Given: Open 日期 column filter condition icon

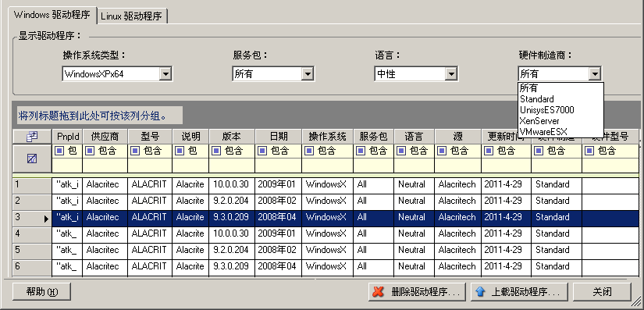Looking at the screenshot, I should pos(262,151).
